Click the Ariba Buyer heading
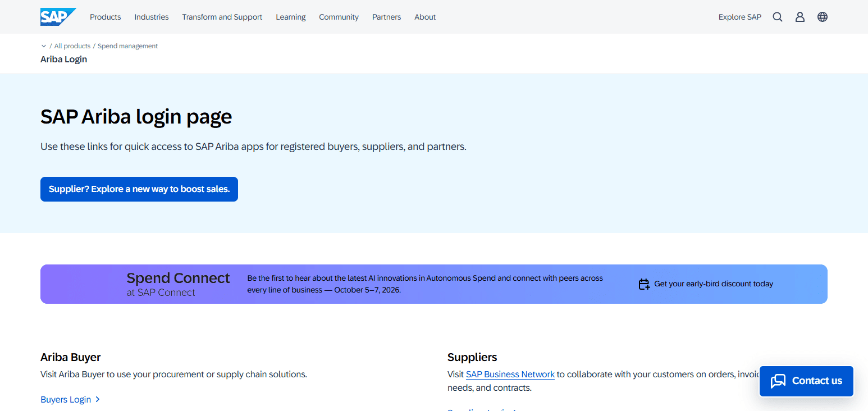 [71, 357]
